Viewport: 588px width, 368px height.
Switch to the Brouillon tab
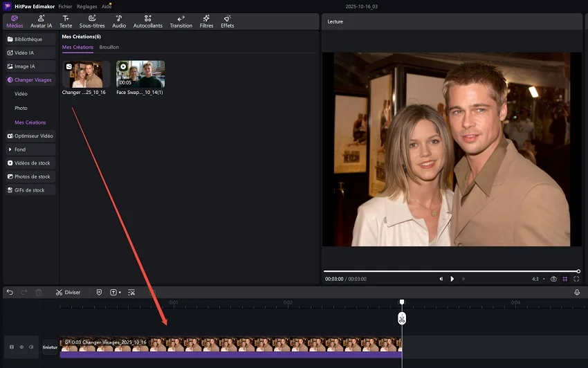tap(109, 47)
